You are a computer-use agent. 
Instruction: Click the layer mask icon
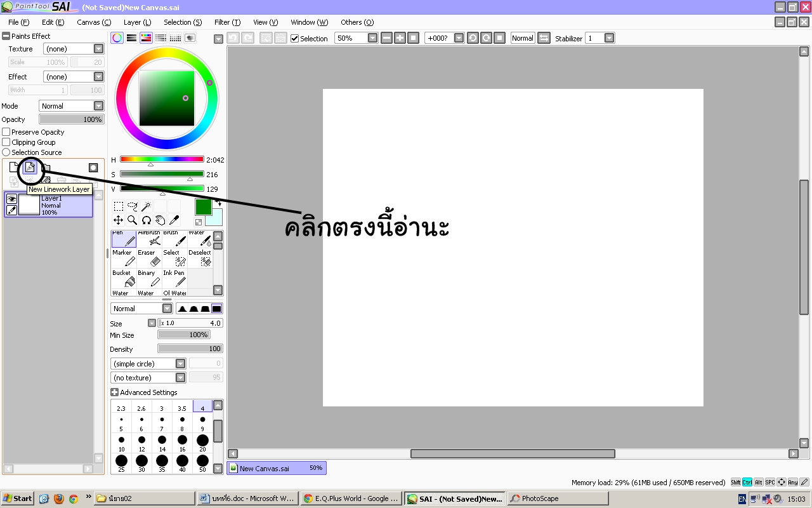pyautogui.click(x=93, y=168)
